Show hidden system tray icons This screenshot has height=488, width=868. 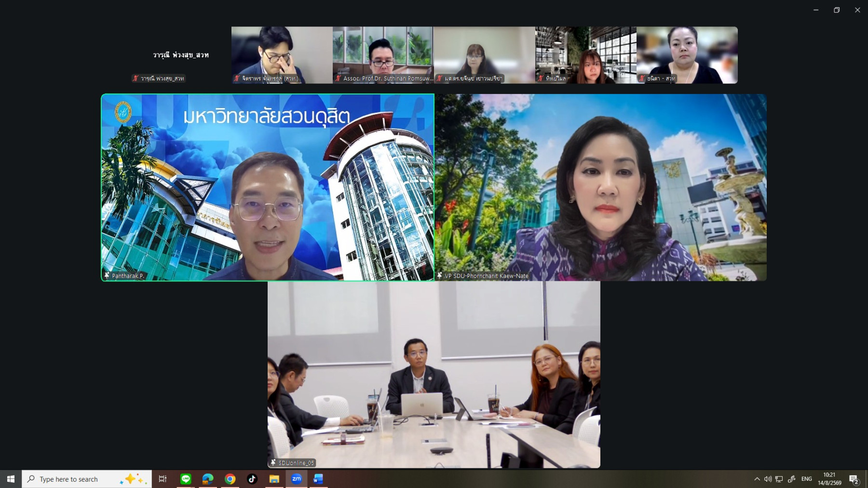pos(757,479)
